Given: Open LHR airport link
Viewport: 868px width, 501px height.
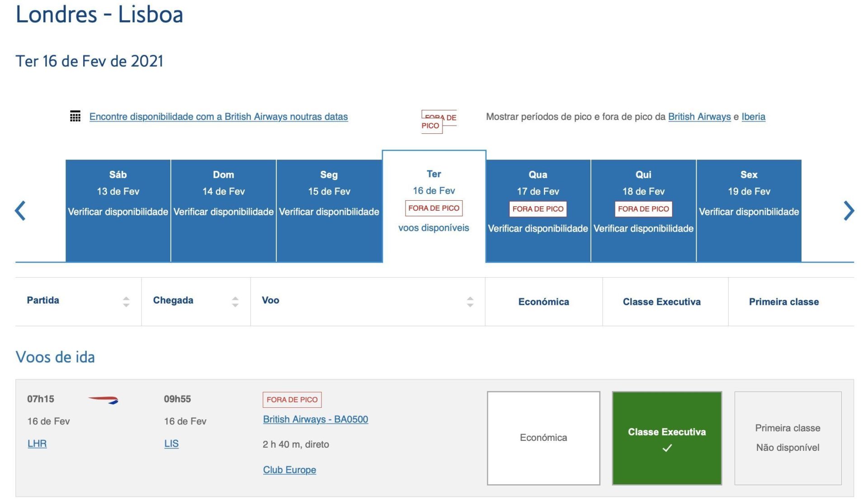Looking at the screenshot, I should pos(37,444).
